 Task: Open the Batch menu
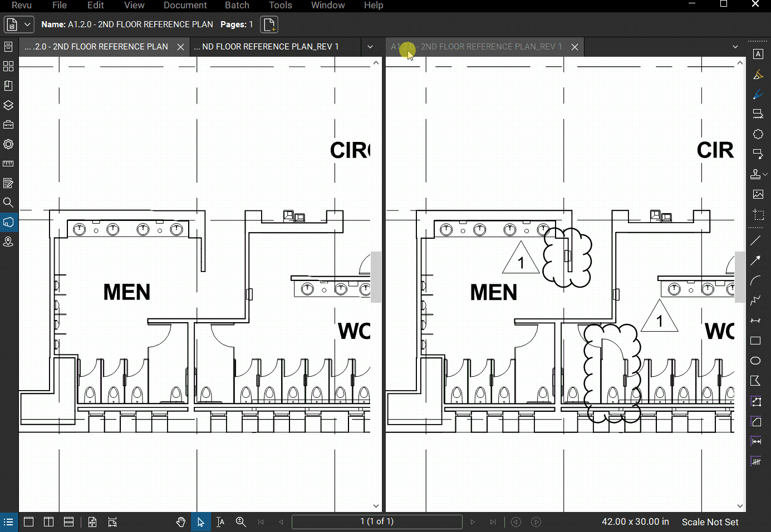(x=237, y=5)
